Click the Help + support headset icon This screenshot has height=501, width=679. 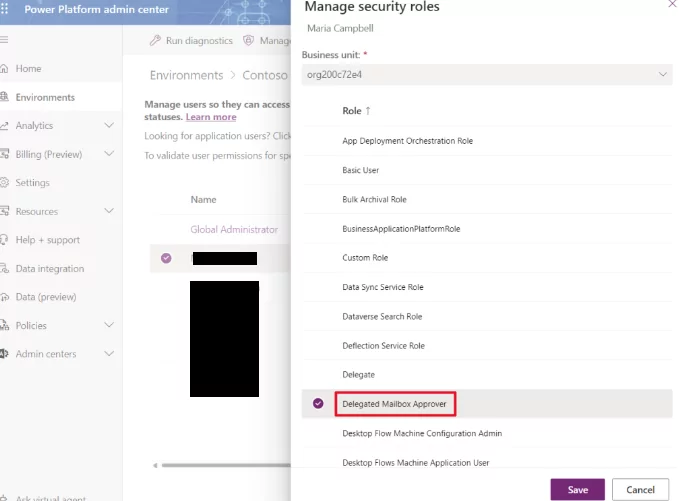tap(4, 240)
